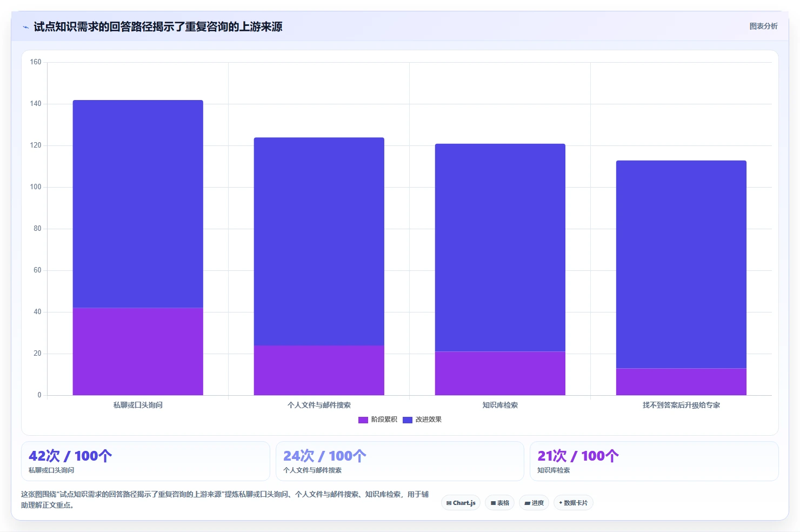Open the 42次 / 100个 data card
Screen dimensions: 800x532
(x=145, y=461)
